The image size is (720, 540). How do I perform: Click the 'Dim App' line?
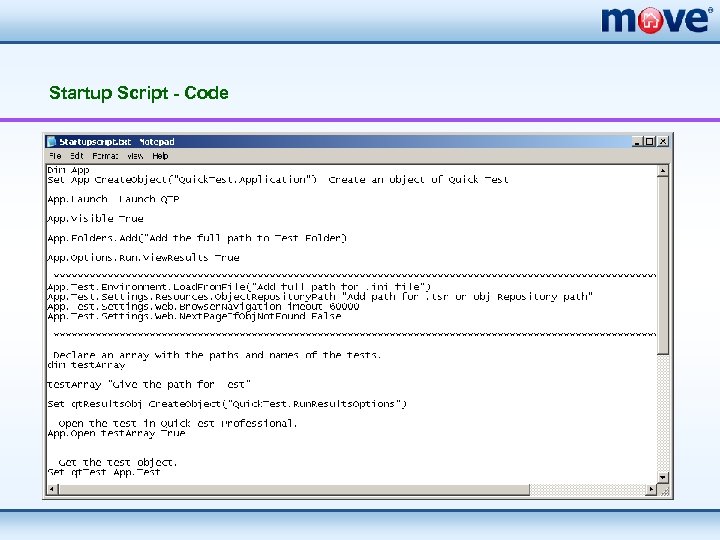pyautogui.click(x=68, y=169)
